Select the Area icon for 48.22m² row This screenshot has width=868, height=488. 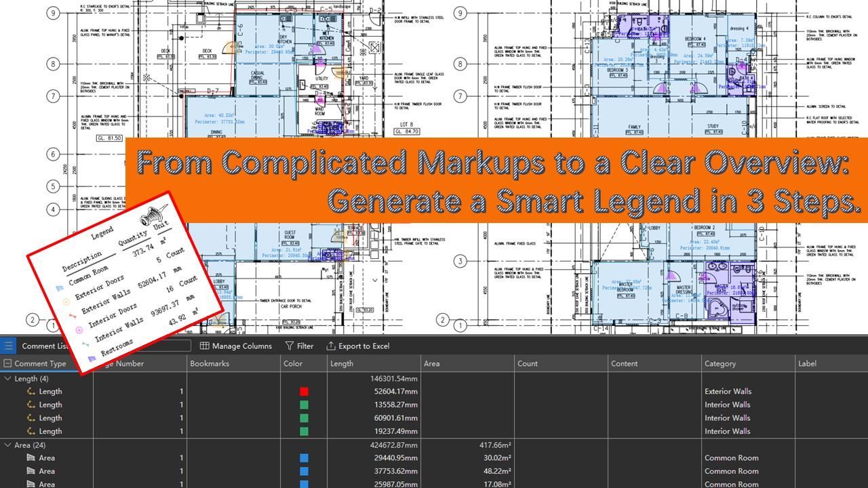click(31, 471)
